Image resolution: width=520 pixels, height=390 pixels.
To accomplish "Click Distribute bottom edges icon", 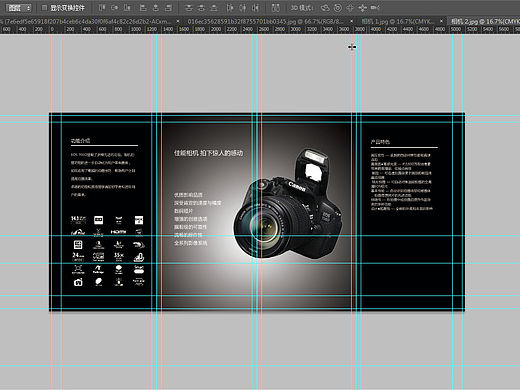I will (214, 8).
